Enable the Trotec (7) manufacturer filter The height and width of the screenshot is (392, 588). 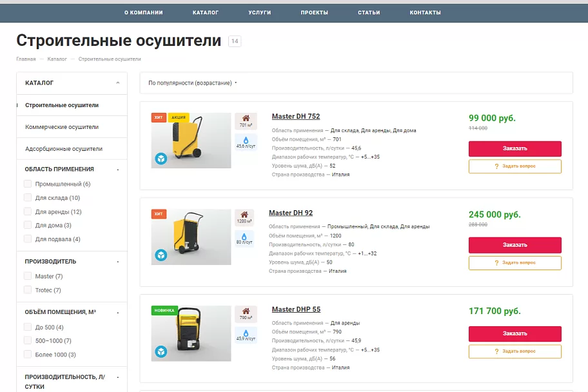click(x=27, y=290)
